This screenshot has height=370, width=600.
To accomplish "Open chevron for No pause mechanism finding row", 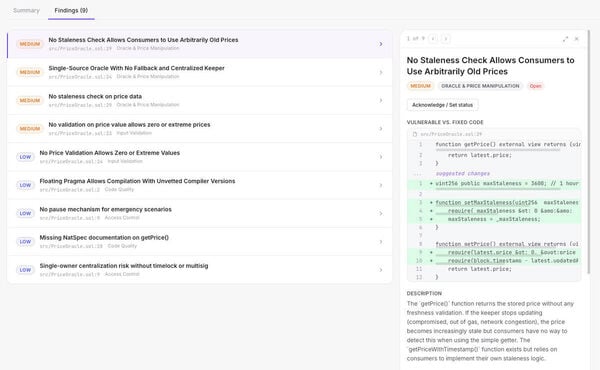I will [381, 214].
